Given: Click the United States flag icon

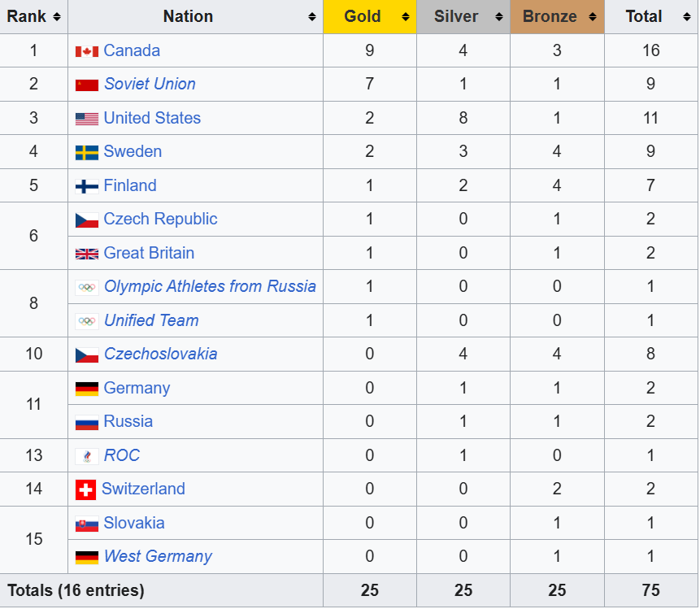Looking at the screenshot, I should click(x=87, y=119).
